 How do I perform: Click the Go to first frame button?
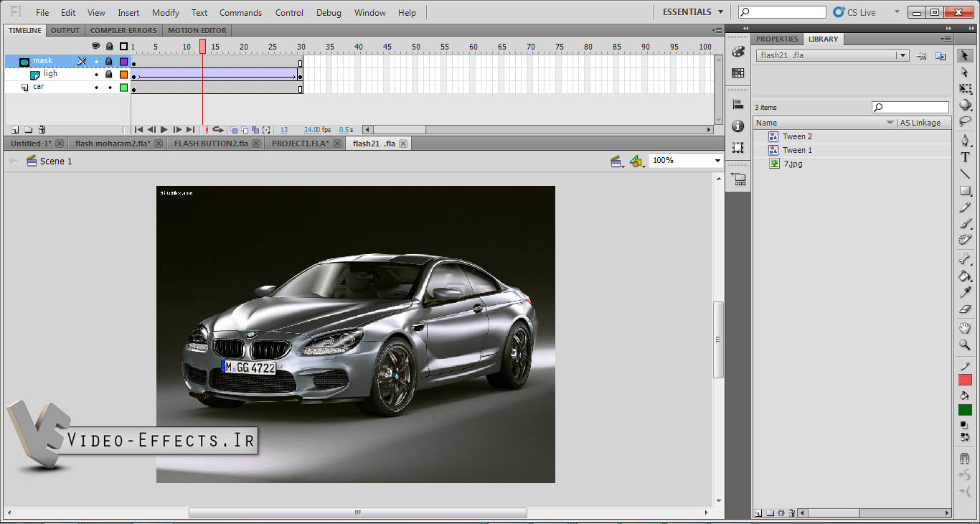138,130
